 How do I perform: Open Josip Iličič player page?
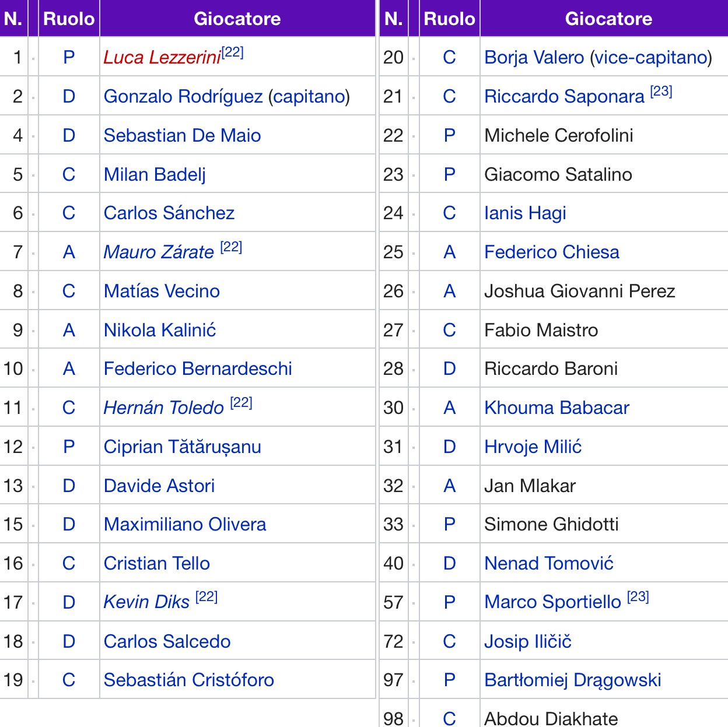pos(528,641)
